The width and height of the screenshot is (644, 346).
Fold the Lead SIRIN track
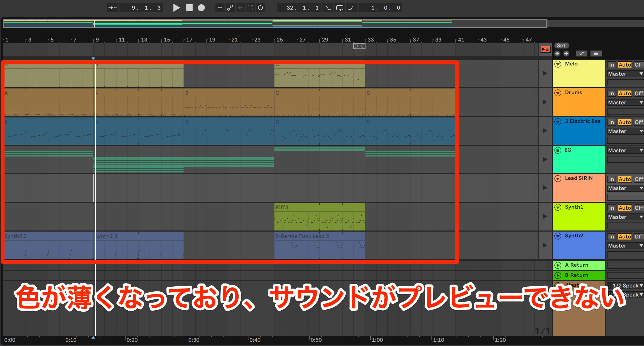558,179
